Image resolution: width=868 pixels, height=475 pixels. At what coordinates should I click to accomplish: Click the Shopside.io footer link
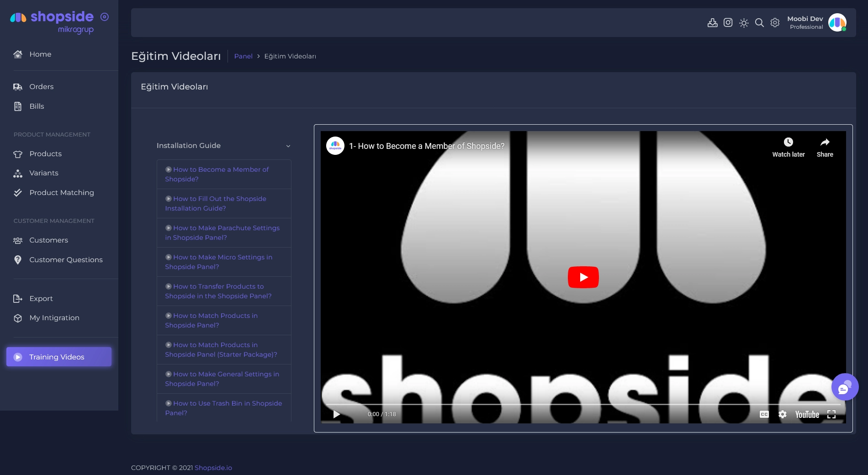(213, 468)
